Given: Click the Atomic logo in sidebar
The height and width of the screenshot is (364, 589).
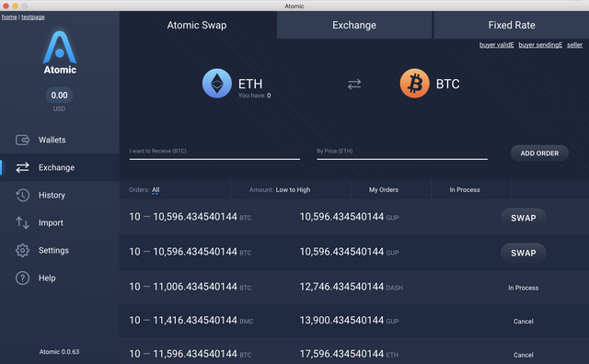Looking at the screenshot, I should click(60, 52).
